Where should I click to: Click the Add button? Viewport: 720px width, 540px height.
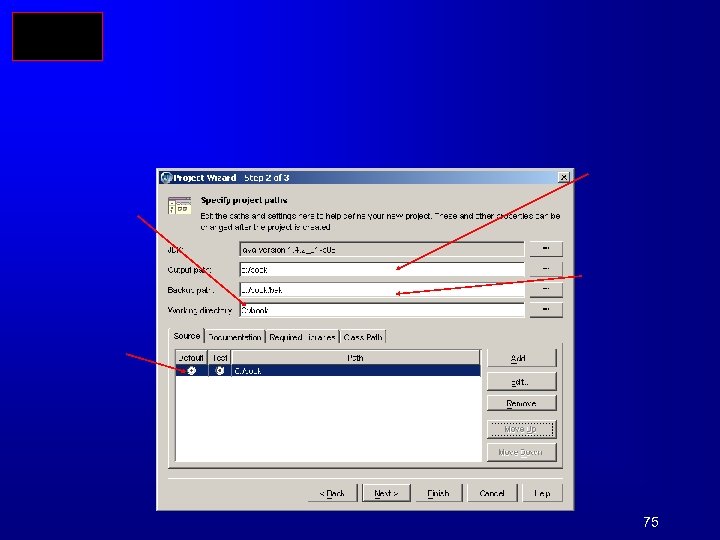click(521, 358)
